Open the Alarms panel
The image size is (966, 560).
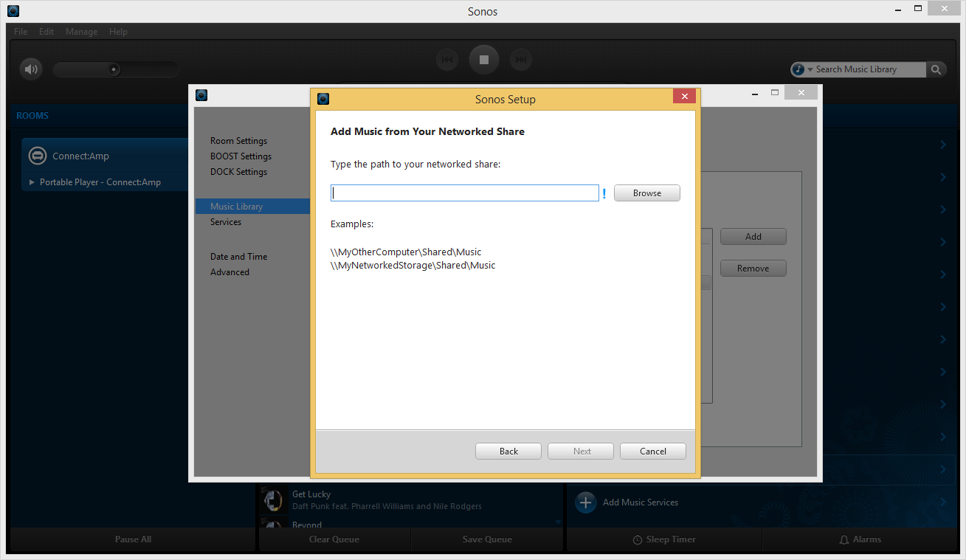click(860, 539)
